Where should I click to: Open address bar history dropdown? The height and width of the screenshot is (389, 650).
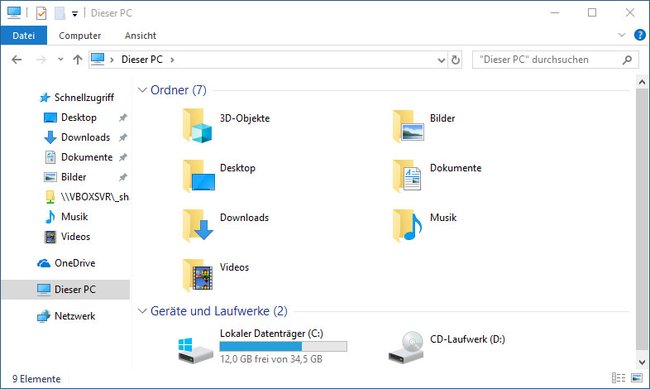441,61
